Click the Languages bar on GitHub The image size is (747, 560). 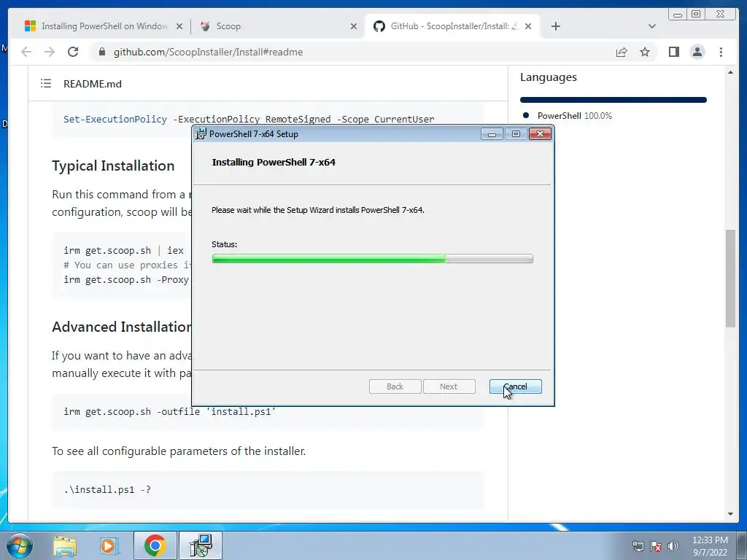pos(613,99)
